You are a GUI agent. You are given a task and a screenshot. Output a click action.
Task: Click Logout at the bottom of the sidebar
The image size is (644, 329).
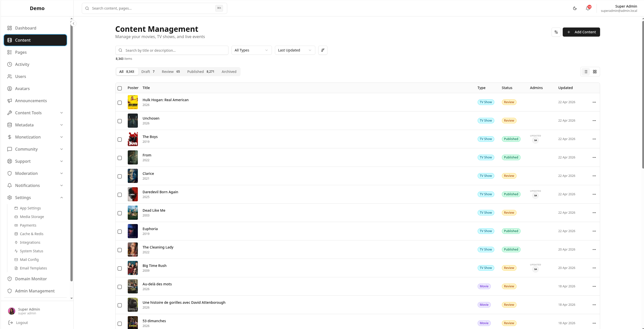(22, 322)
